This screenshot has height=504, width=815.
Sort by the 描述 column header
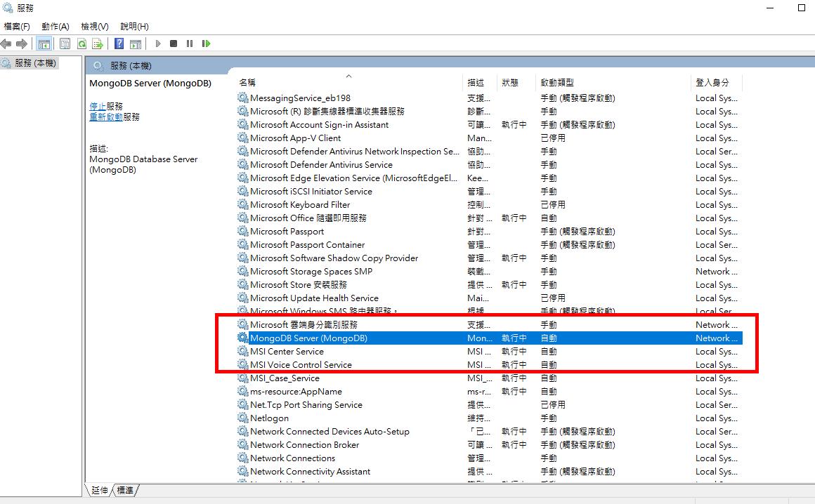coord(480,82)
